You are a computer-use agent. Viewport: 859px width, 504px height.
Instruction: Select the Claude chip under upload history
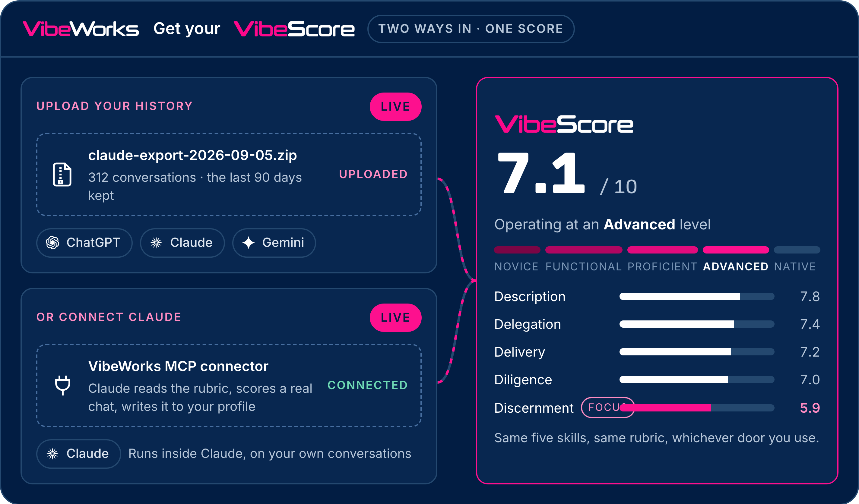point(182,243)
